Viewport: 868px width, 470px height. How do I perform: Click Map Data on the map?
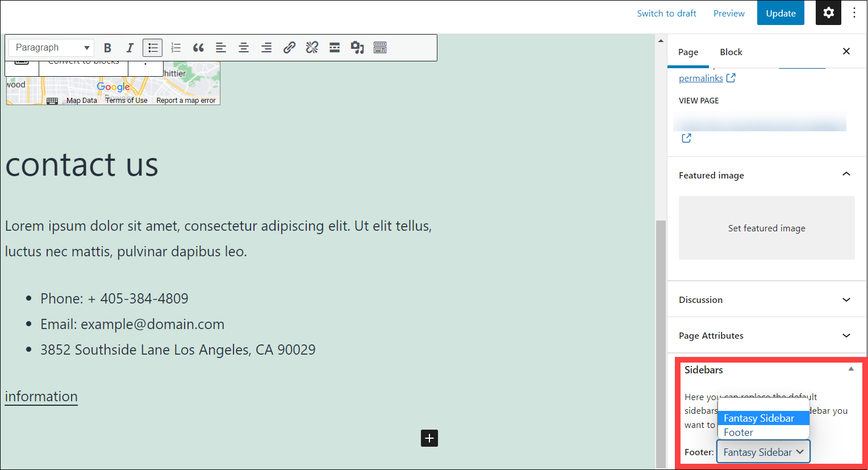(x=82, y=101)
